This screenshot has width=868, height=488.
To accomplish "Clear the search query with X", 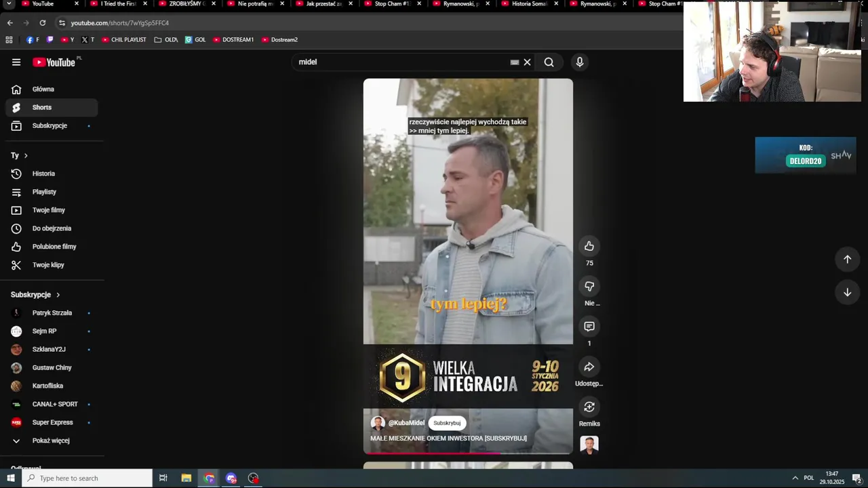I will [x=527, y=62].
